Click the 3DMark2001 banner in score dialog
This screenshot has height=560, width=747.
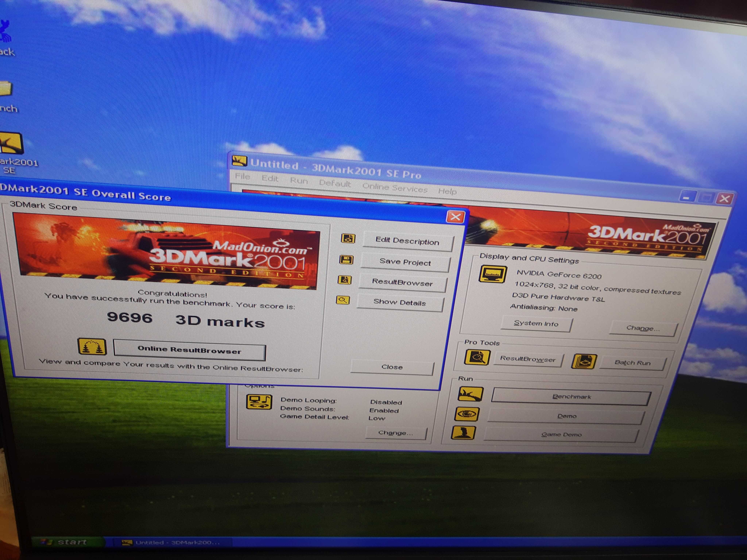pos(167,251)
